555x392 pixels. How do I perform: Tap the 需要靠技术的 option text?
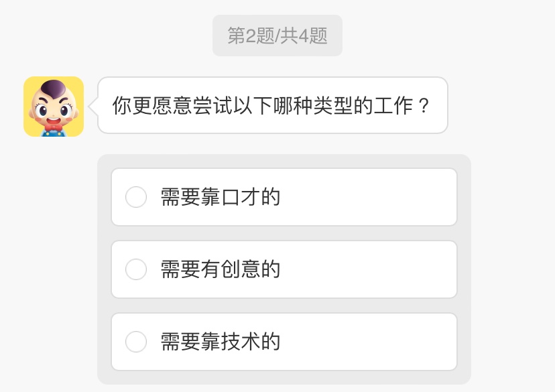click(220, 342)
